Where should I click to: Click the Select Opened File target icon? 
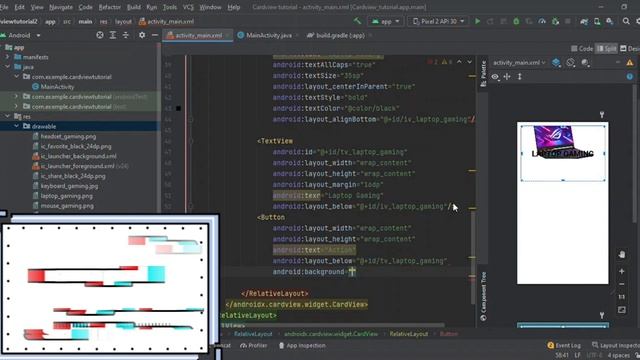point(100,36)
